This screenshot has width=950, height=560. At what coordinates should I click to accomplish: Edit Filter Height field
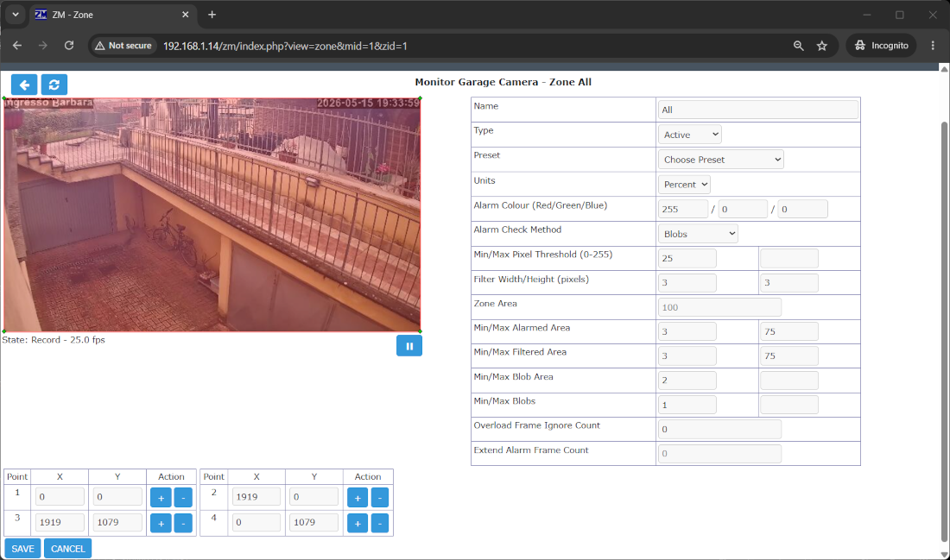point(788,283)
